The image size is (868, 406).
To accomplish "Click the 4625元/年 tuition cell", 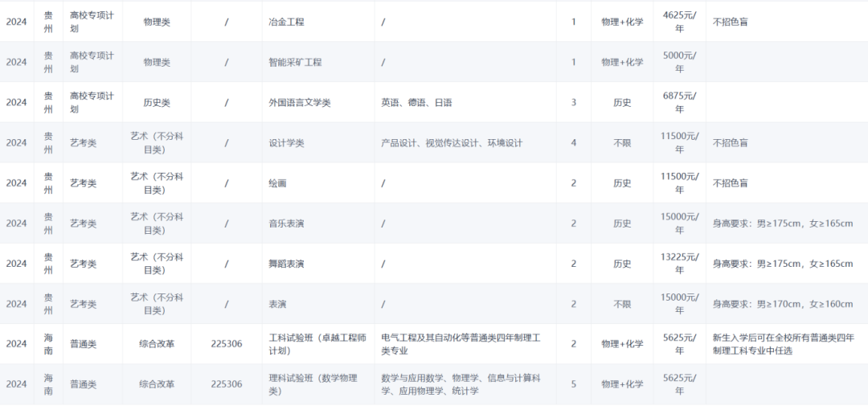I will pyautogui.click(x=679, y=23).
